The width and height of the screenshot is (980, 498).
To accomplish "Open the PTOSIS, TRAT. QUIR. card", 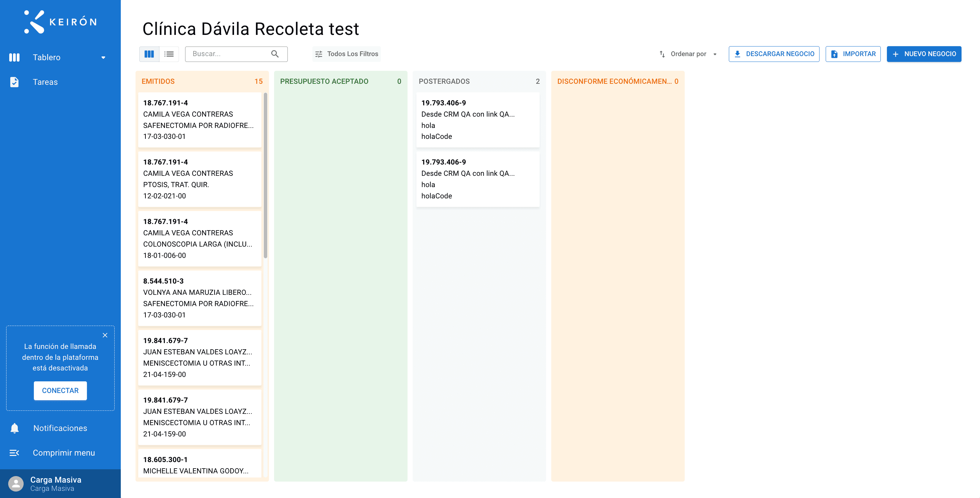I will coord(199,179).
